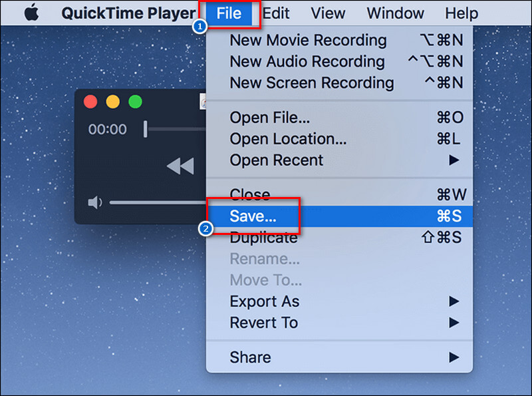Open the View menu
Image resolution: width=532 pixels, height=396 pixels.
(x=327, y=13)
